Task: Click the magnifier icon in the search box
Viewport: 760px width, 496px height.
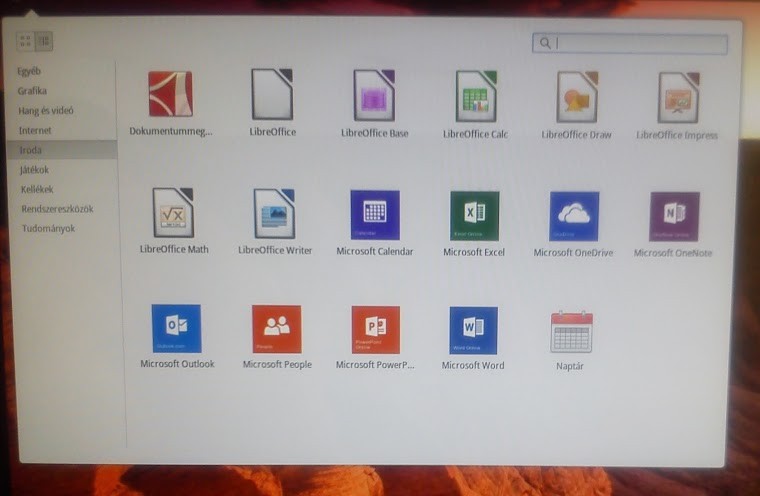Action: point(545,43)
